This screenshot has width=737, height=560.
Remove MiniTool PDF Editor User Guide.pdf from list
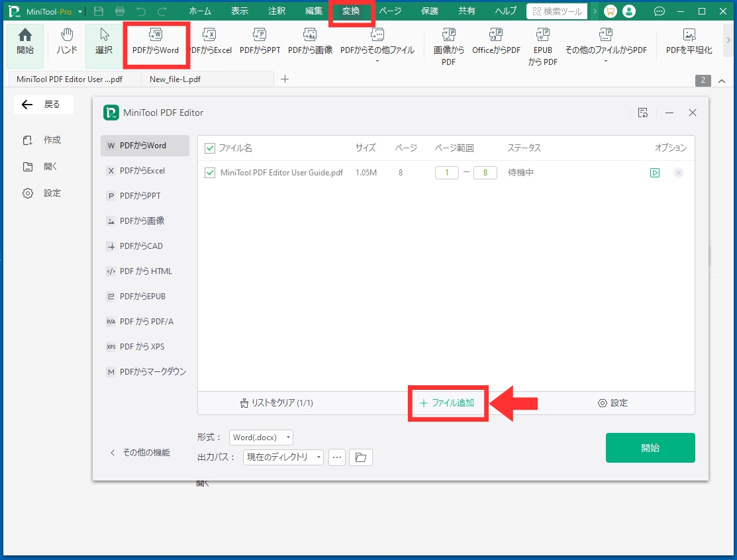tap(678, 173)
